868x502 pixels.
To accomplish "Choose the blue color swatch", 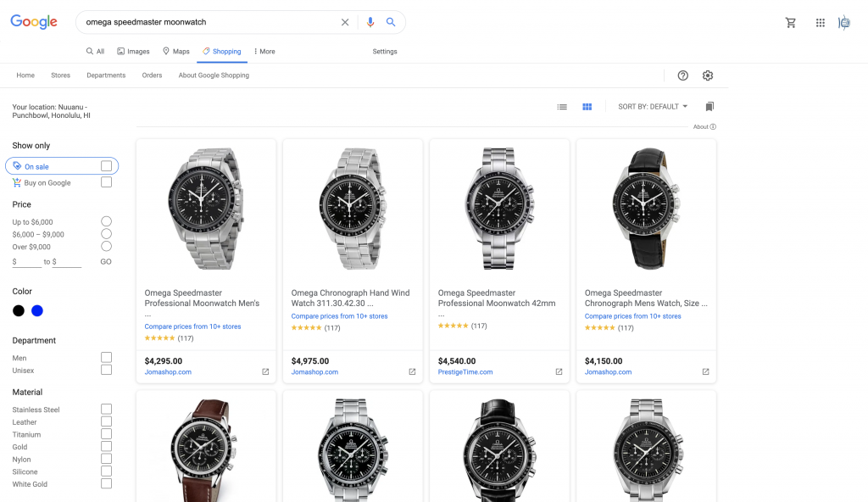I will click(37, 311).
